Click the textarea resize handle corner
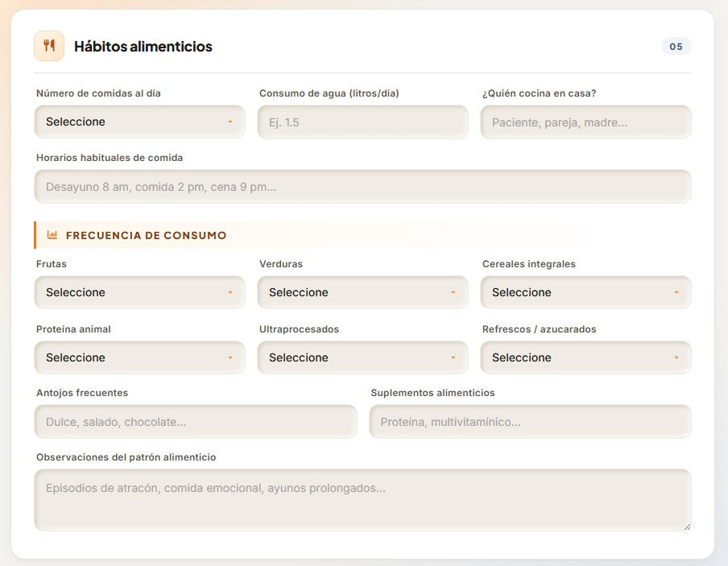Screen dimensions: 728x566 coord(687,527)
